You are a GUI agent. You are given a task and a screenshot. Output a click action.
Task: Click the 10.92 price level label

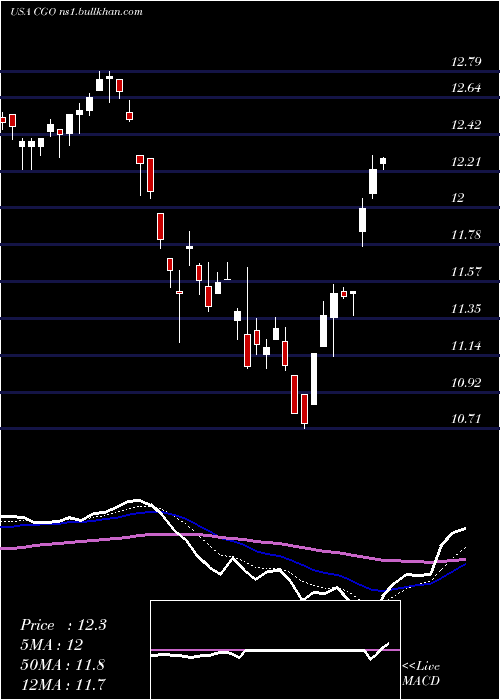[466, 383]
